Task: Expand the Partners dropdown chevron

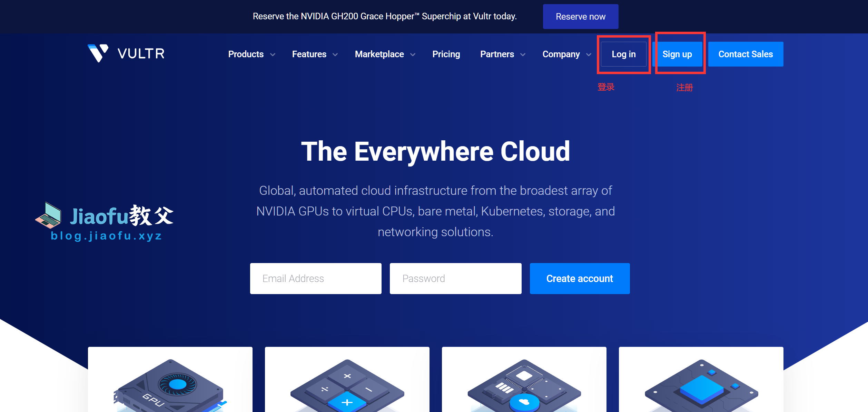Action: [523, 54]
